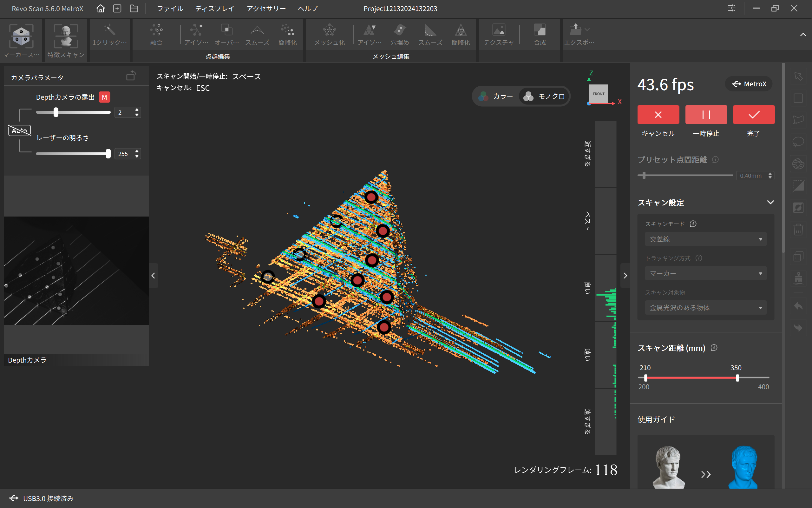Viewport: 812px width, 508px height.
Task: Cancel the scan with キャンセル button
Action: point(658,115)
